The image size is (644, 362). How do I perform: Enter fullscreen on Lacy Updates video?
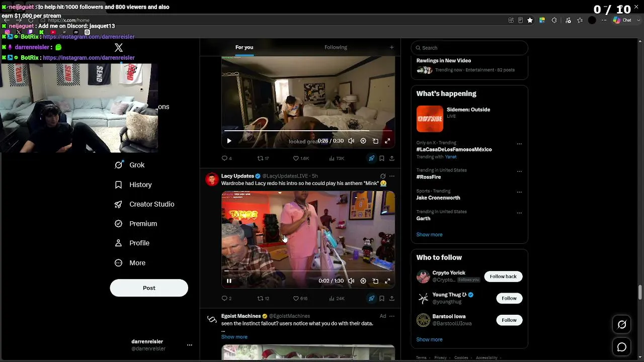[387, 281]
